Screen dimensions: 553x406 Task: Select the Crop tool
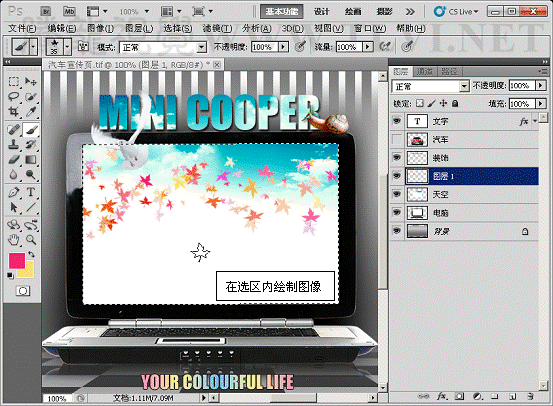14,111
